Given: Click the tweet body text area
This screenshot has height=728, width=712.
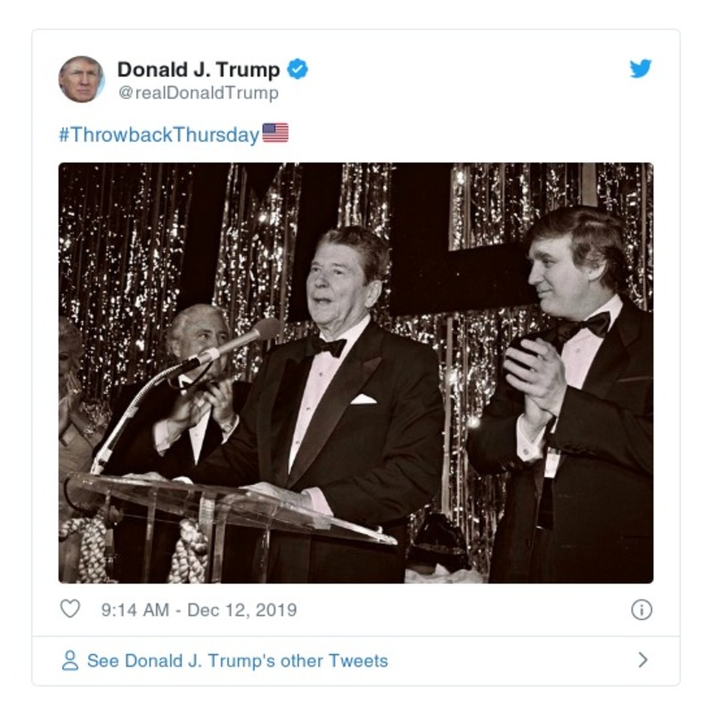Looking at the screenshot, I should pos(178,132).
